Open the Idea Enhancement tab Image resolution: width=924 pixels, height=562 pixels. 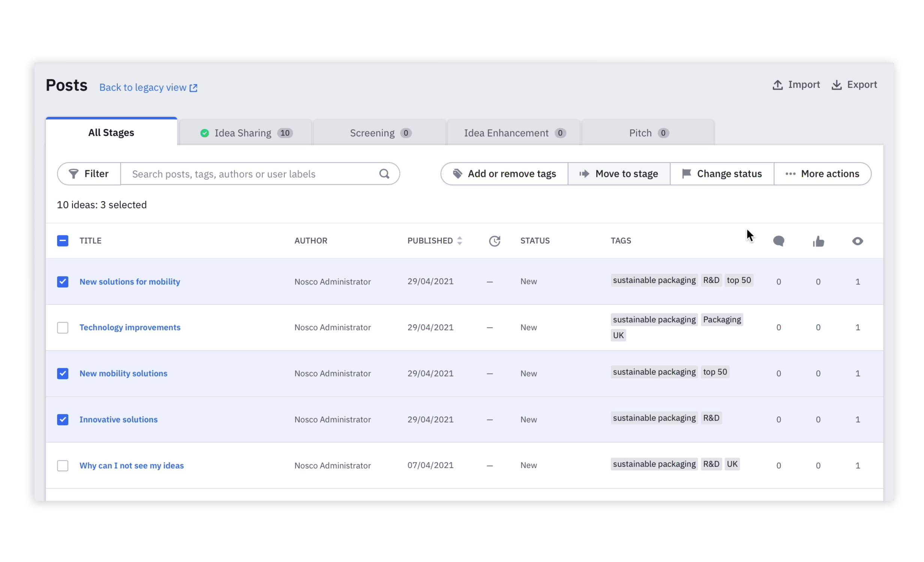click(514, 133)
